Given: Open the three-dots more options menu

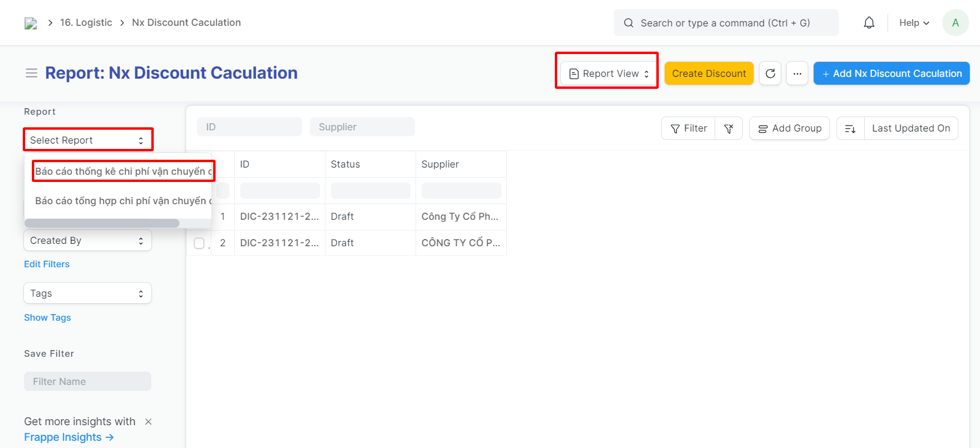Looking at the screenshot, I should click(797, 73).
